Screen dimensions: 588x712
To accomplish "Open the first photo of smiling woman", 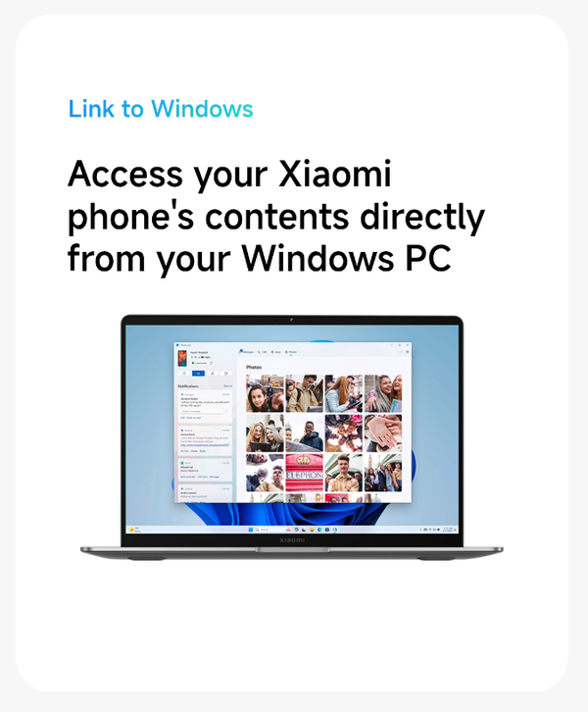I will pos(265,393).
